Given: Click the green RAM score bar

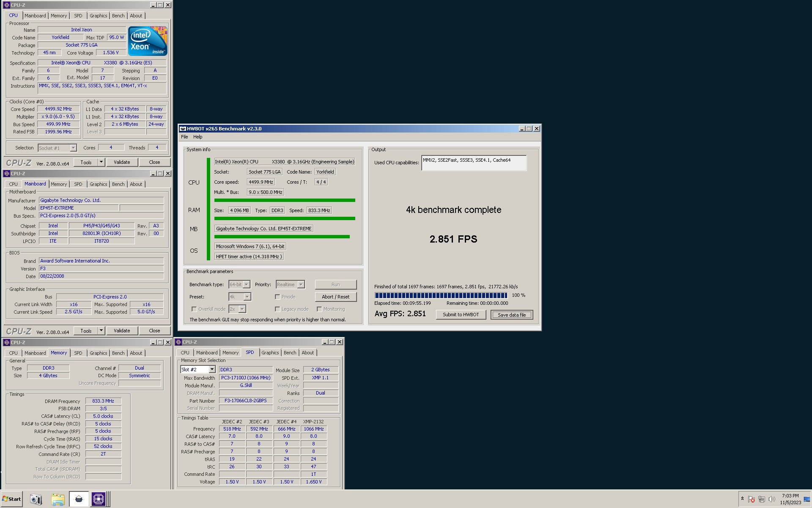Looking at the screenshot, I should [x=285, y=218].
